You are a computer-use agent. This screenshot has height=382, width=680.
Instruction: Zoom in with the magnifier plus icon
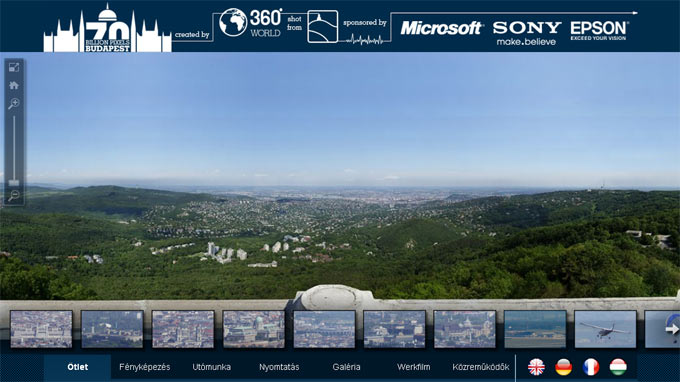tap(14, 104)
